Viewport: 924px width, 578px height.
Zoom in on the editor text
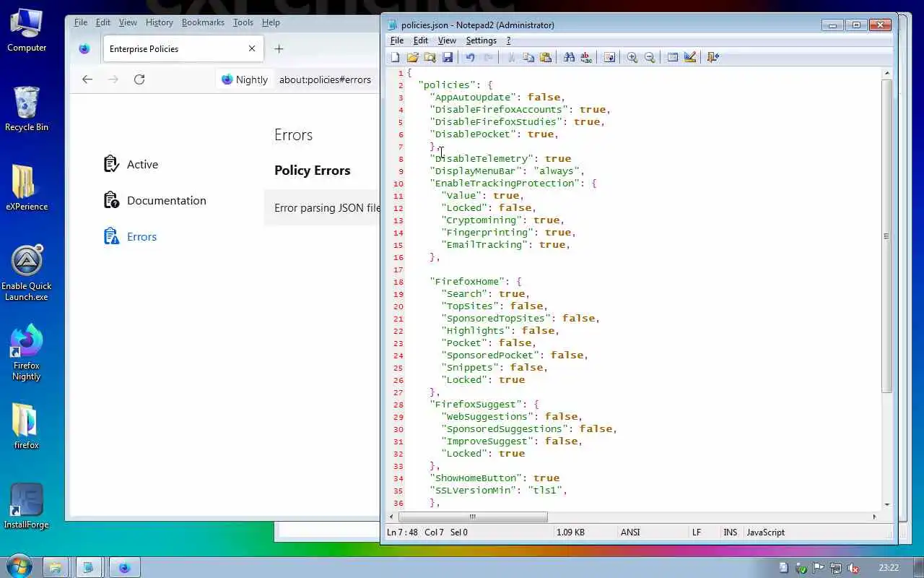(x=632, y=57)
